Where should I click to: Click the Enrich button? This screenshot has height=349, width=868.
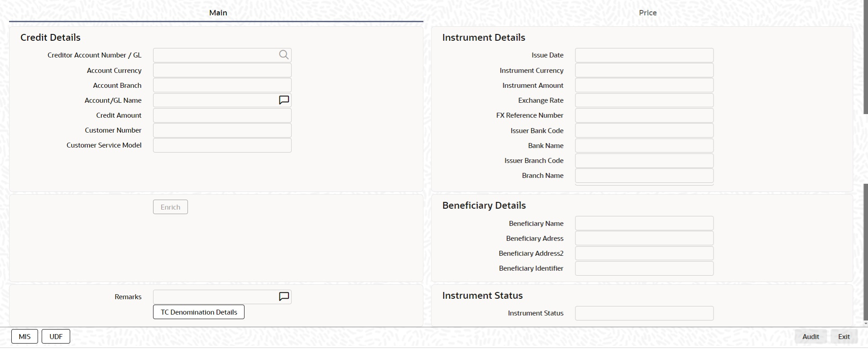pos(170,207)
